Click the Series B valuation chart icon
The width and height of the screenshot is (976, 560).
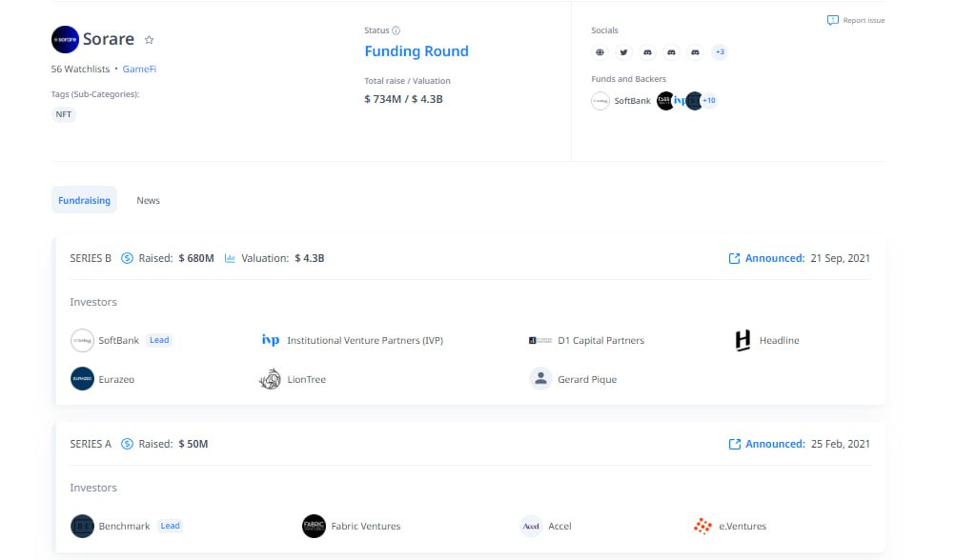pyautogui.click(x=230, y=258)
